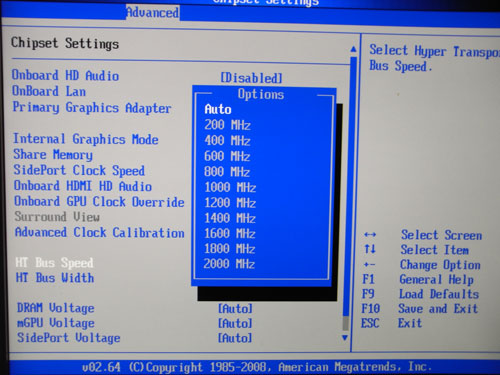Select Auto in the Options popup
This screenshot has height=375, width=500.
pos(218,109)
